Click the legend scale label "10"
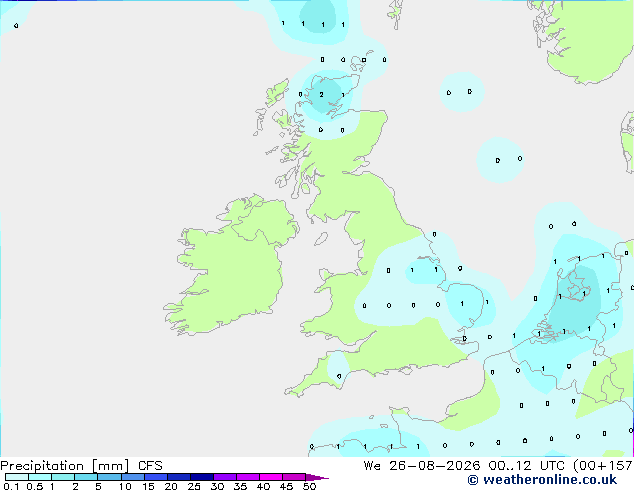 click(125, 486)
